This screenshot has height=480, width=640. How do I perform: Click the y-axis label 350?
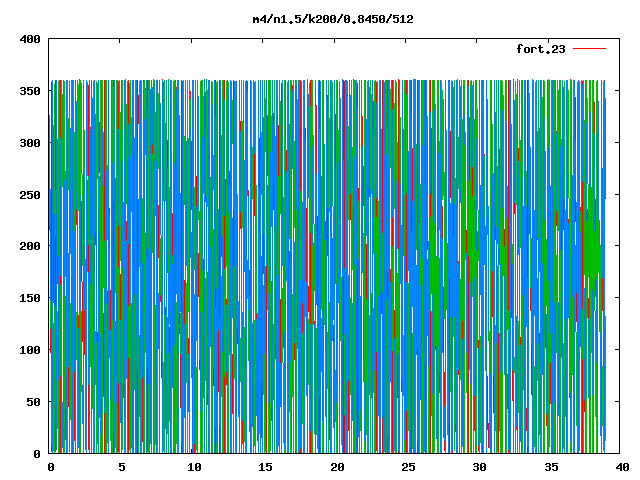(30, 91)
